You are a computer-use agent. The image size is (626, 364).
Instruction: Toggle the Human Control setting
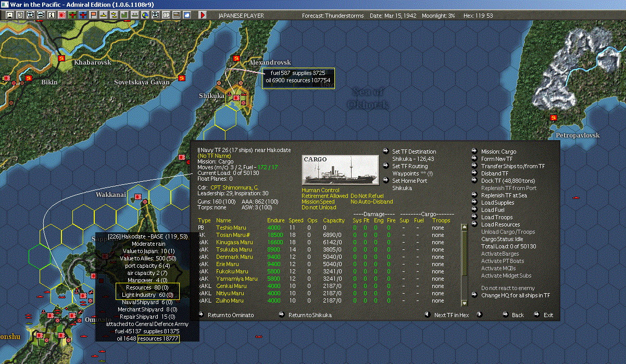coord(320,190)
